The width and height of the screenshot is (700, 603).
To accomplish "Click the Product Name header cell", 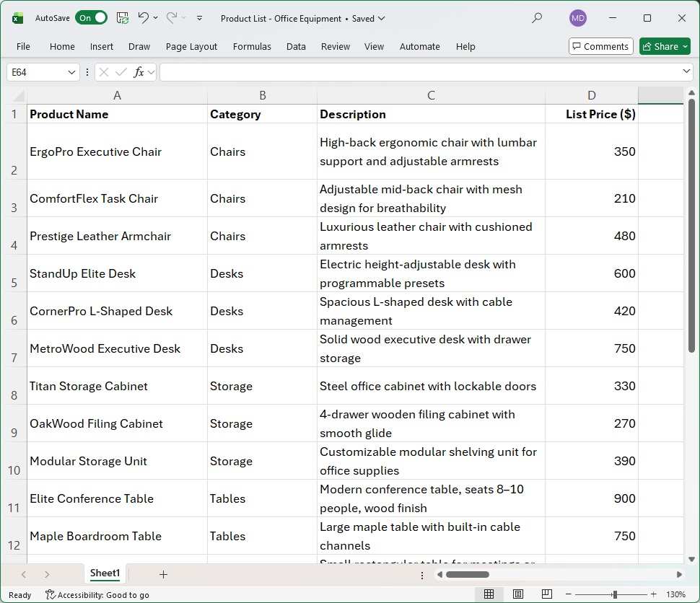I will point(117,114).
